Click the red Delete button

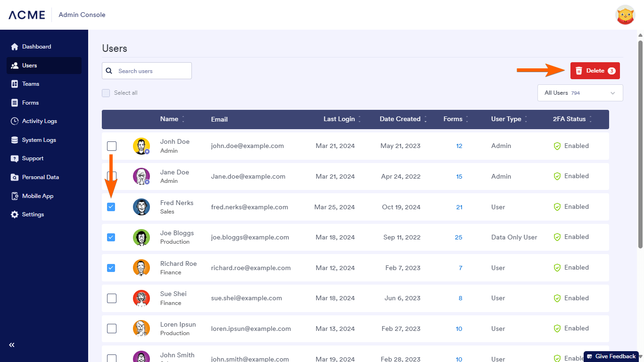(594, 71)
